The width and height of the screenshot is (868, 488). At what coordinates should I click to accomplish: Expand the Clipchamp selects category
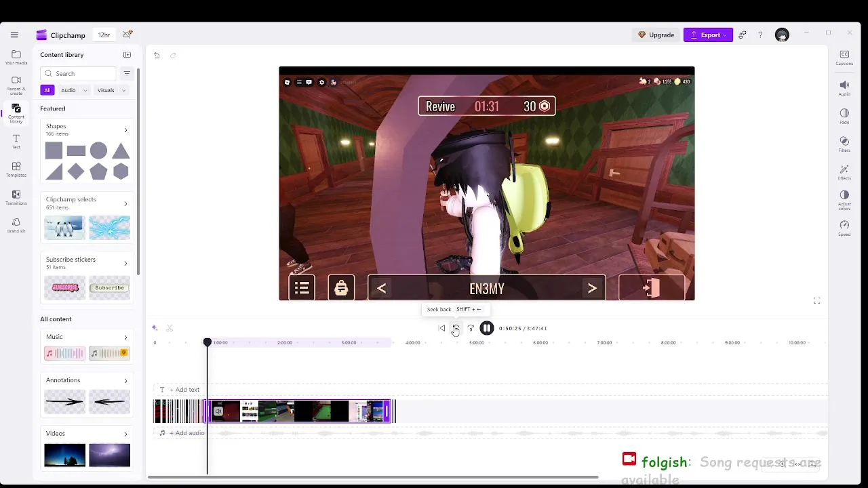(125, 203)
